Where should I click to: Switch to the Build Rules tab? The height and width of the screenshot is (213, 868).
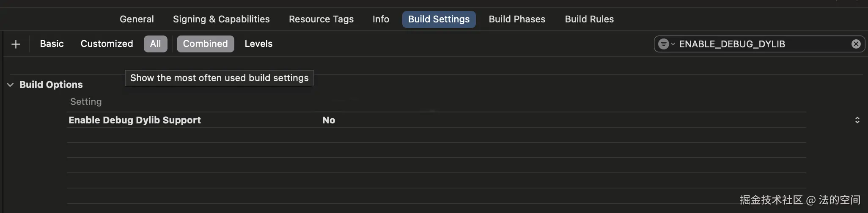(589, 19)
